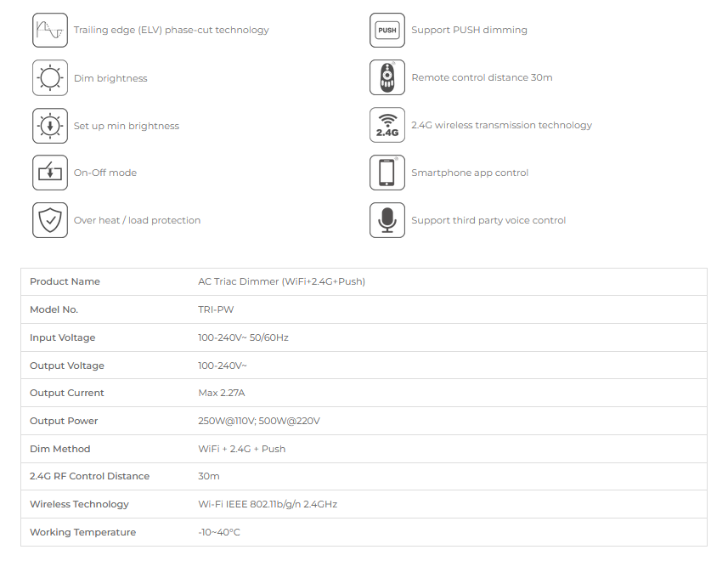Click the smartphone app control icon
The height and width of the screenshot is (561, 728).
[x=387, y=173]
